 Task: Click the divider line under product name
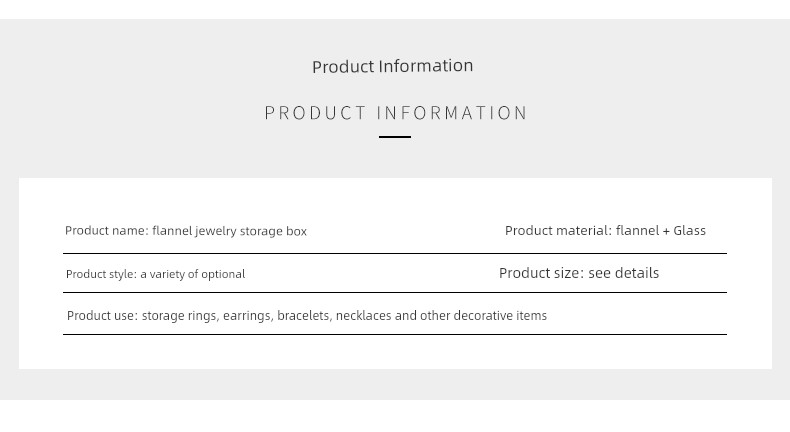395,254
